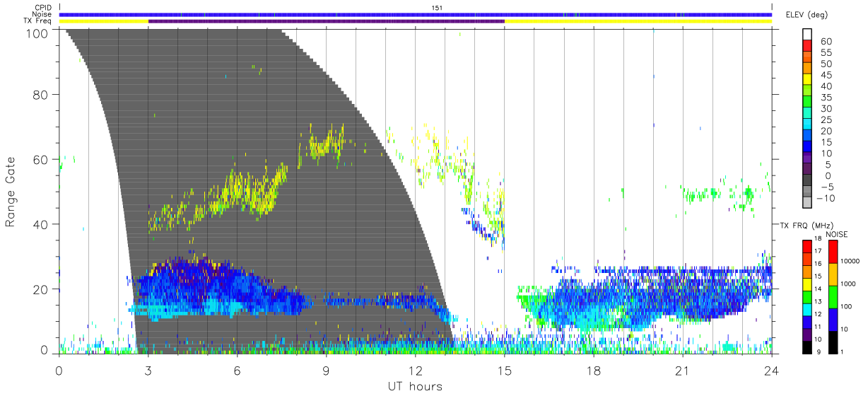This screenshot has width=868, height=401.
Task: Click the "ELEV (deg)" color bar title
Action: (x=807, y=15)
